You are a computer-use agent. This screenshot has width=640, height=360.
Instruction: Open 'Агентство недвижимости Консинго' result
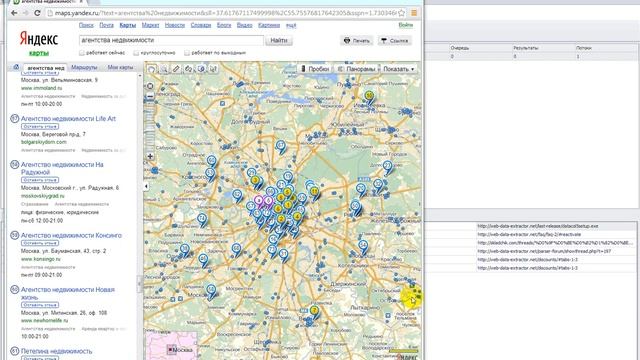point(71,235)
